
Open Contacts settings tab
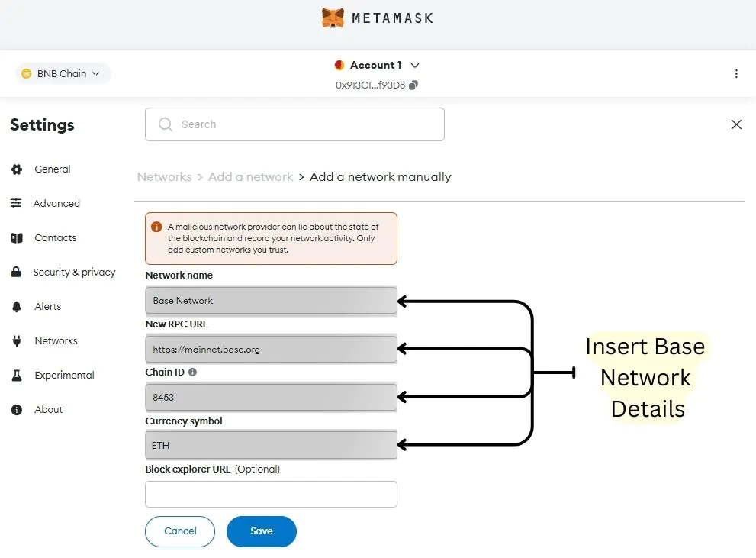pos(55,237)
